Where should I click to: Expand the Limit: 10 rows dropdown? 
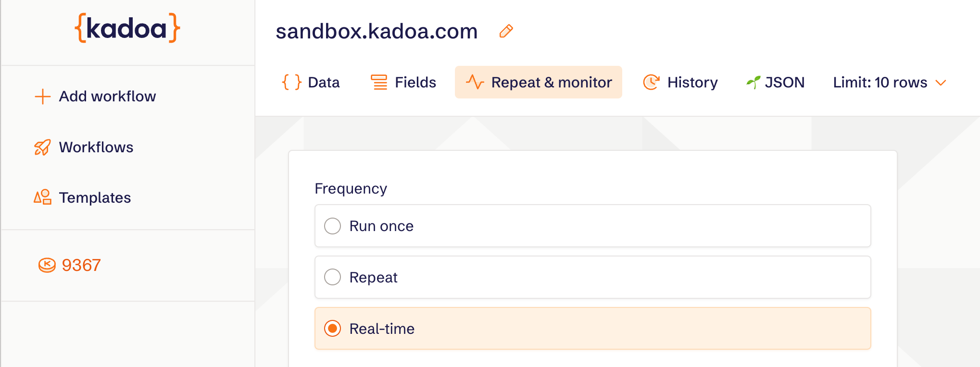[x=880, y=83]
